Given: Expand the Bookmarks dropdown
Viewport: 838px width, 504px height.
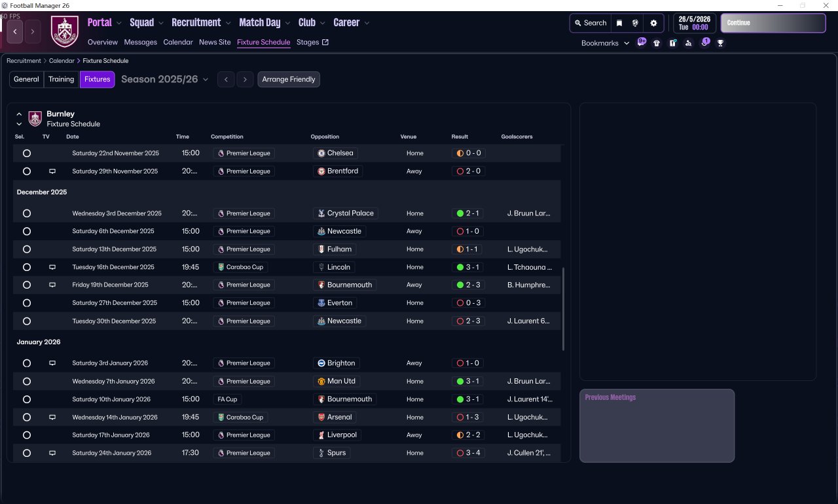Looking at the screenshot, I should 606,43.
